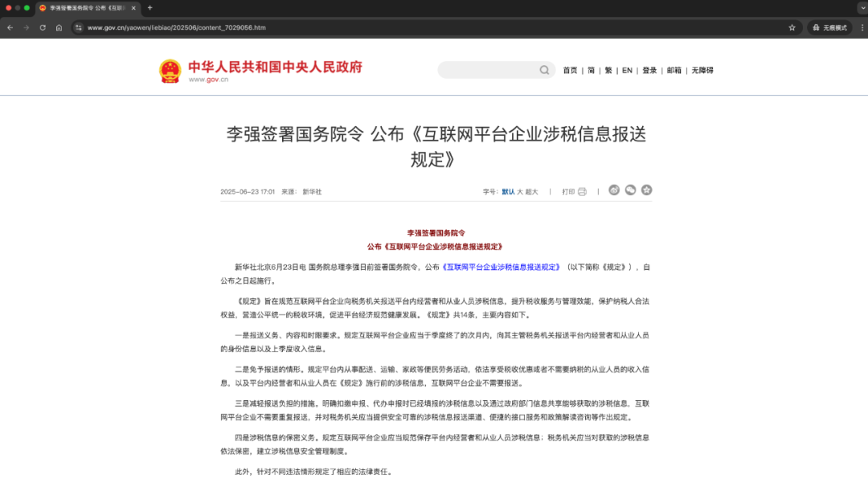868x483 pixels.
Task: Click the printer icon
Action: pos(582,192)
